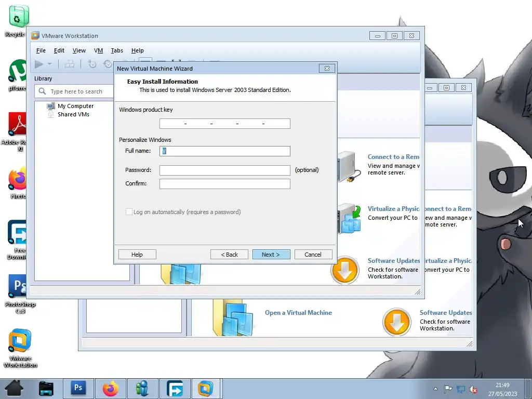Click the remote server computer icon

pos(349,167)
